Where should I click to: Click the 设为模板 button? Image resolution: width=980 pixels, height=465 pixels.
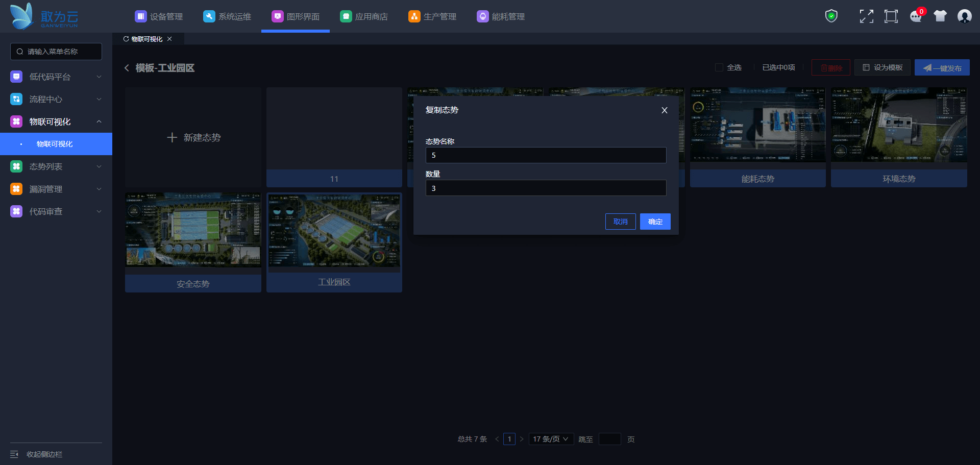pos(883,67)
